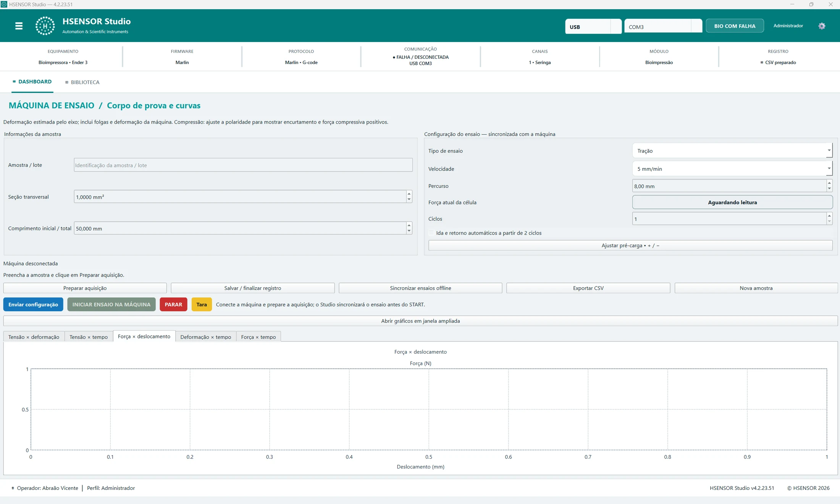The image size is (840, 504).
Task: Click the '1 • Seringa' channels text
Action: pos(540,62)
